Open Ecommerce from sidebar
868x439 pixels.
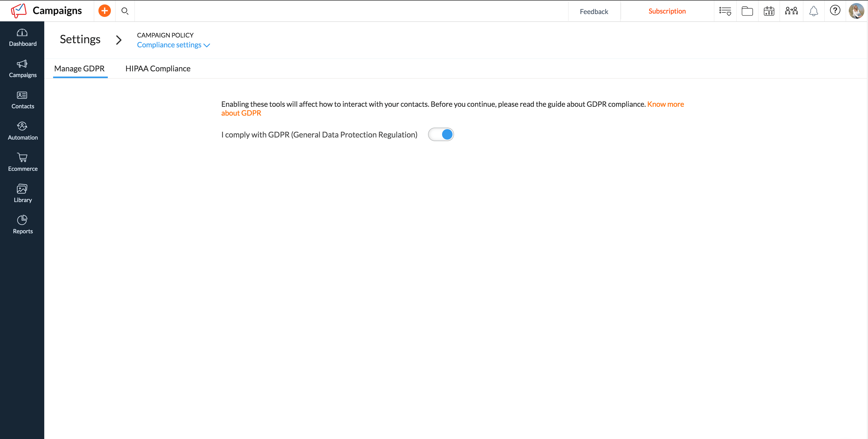click(23, 162)
